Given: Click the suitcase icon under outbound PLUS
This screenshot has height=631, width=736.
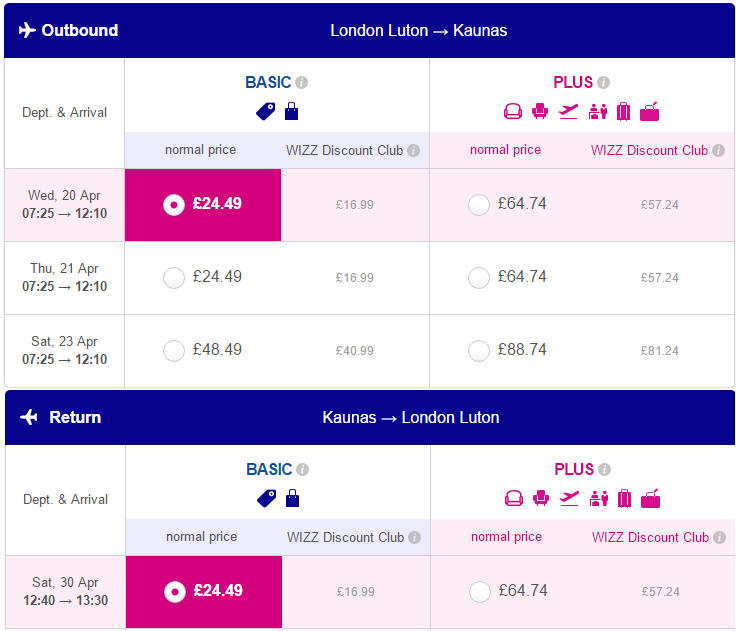Looking at the screenshot, I should click(623, 112).
